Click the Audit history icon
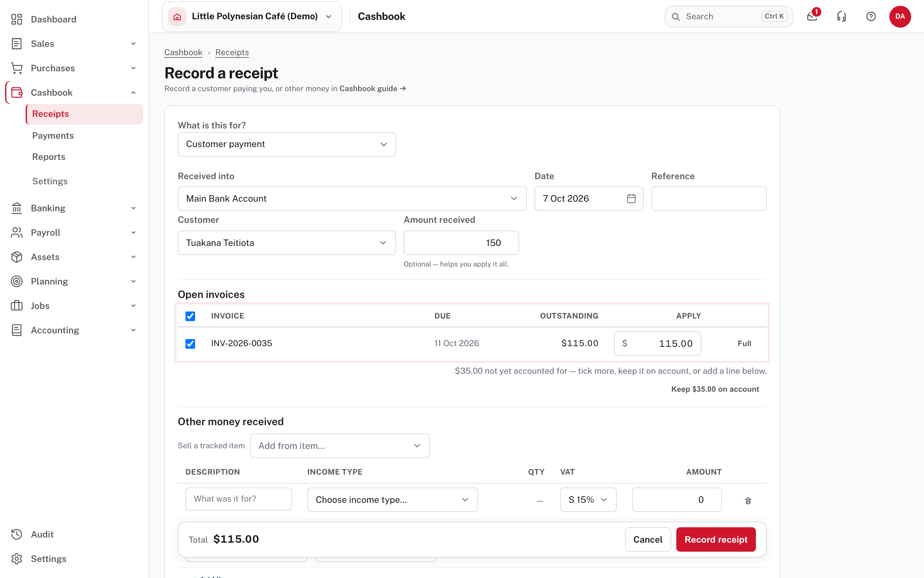The width and height of the screenshot is (924, 578). 16,534
